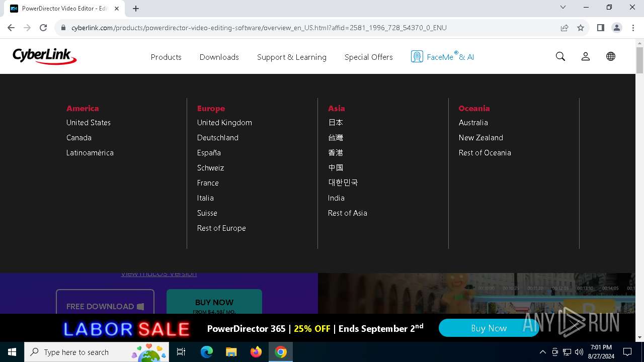This screenshot has height=362, width=644.
Task: Choose France region
Action: coord(208,183)
